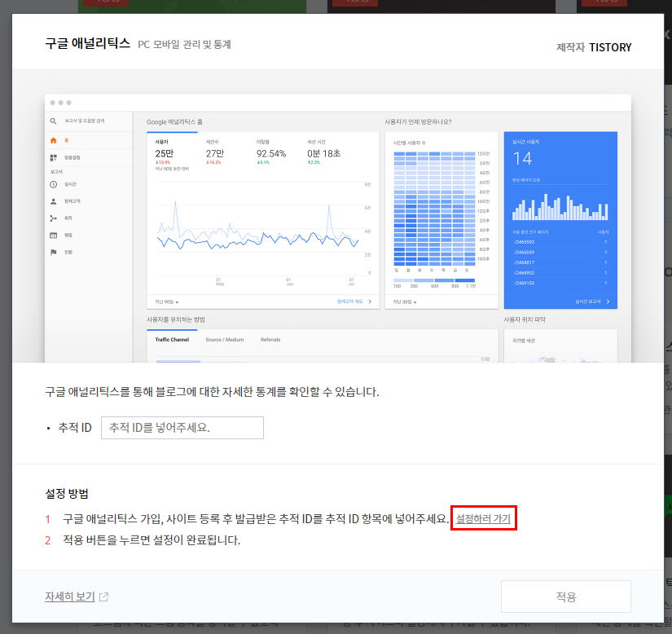Click the 전환 flag icon in preview

pyautogui.click(x=53, y=252)
